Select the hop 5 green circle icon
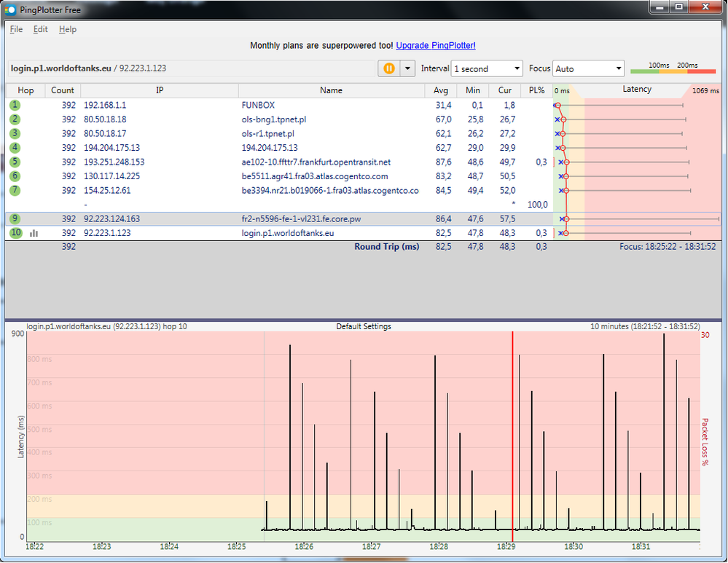 click(15, 162)
